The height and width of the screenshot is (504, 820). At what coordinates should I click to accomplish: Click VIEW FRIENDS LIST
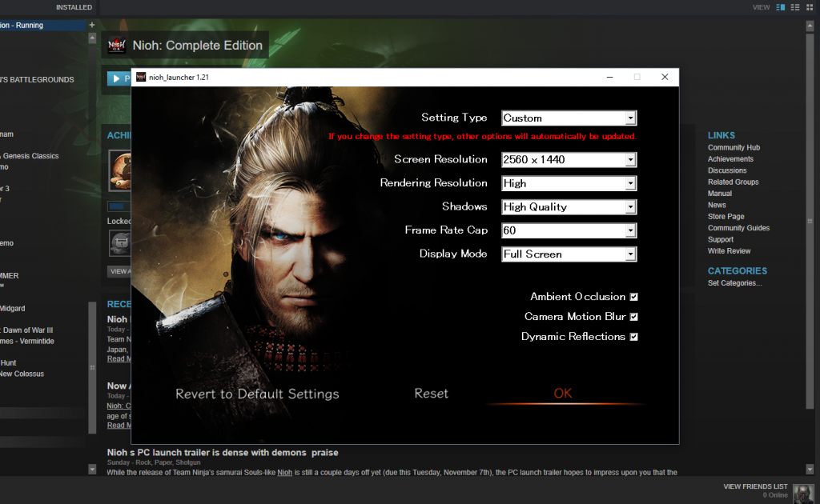(x=755, y=486)
